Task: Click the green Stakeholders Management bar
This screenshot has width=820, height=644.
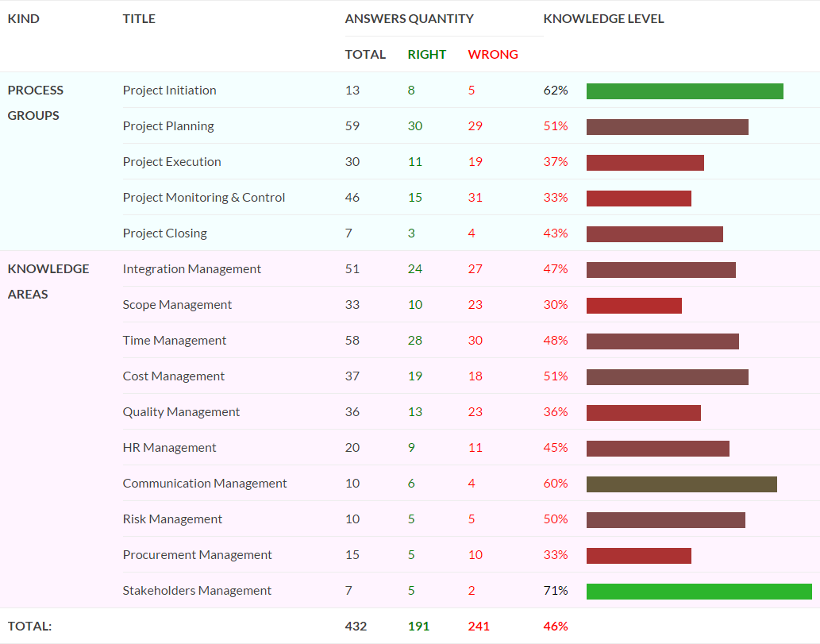Action: (699, 592)
